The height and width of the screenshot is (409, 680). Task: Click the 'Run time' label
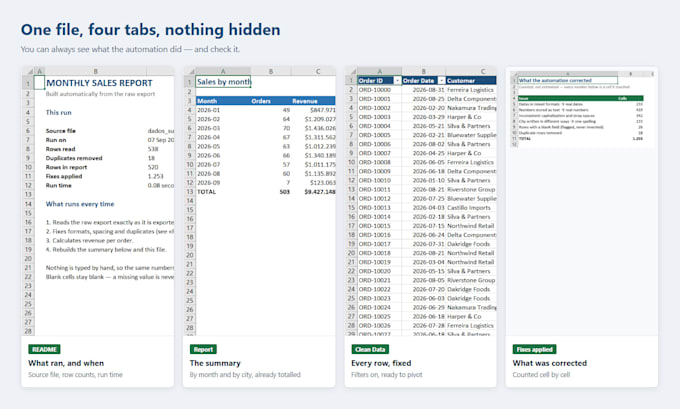[x=59, y=185]
